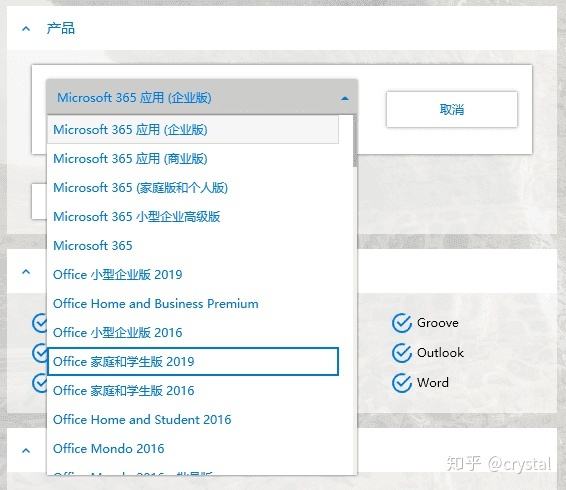The height and width of the screenshot is (490, 566).
Task: Select Microsoft 365 (家庭版和个人版) option
Action: [x=193, y=187]
